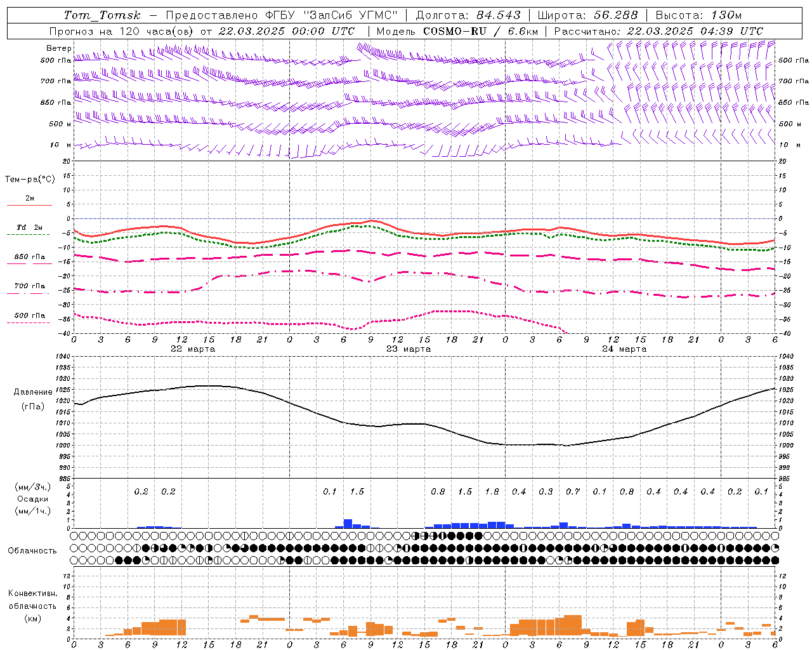
Task: Click the "Давление" pressure chart label
Action: (33, 392)
